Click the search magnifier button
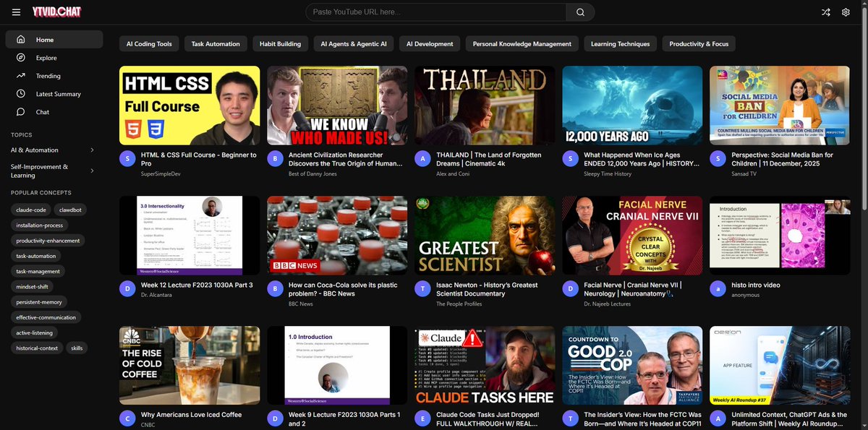 [580, 12]
